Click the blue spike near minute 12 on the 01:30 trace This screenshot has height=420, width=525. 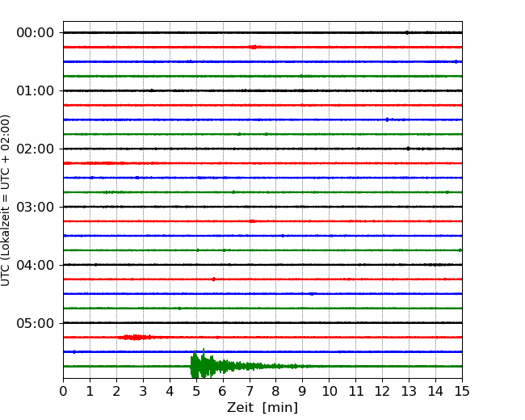coord(388,120)
